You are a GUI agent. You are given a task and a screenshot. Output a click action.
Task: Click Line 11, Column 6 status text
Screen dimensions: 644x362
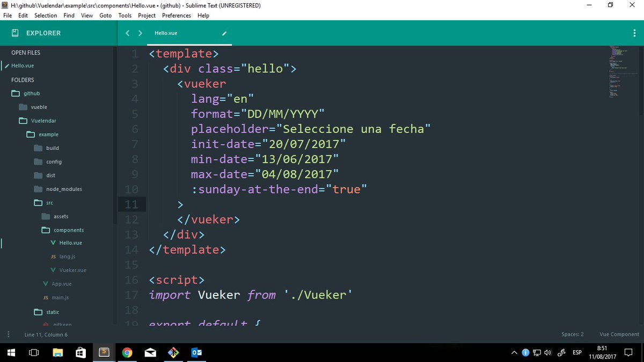tap(46, 335)
